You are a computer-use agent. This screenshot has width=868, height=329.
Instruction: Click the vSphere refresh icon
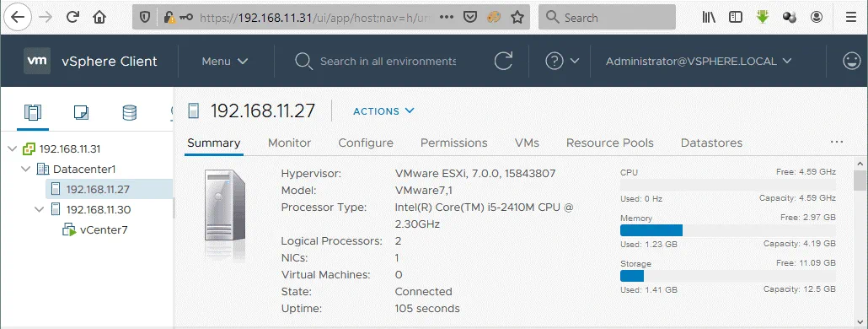[x=503, y=61]
